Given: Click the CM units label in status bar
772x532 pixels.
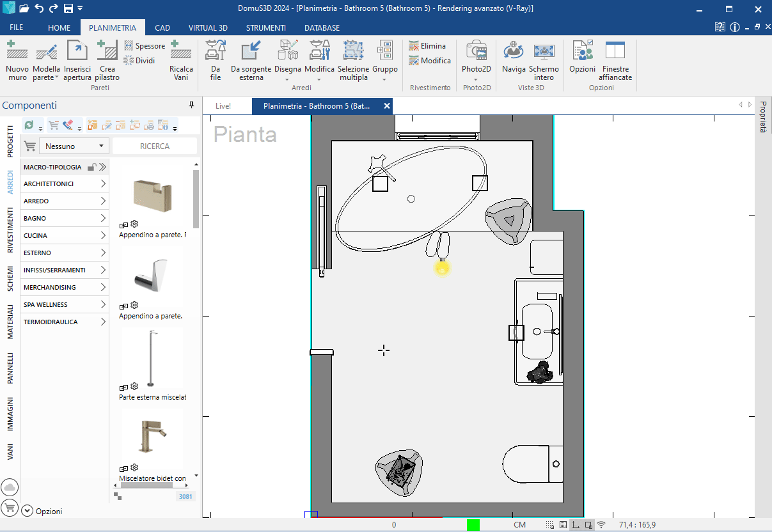Looking at the screenshot, I should point(519,525).
